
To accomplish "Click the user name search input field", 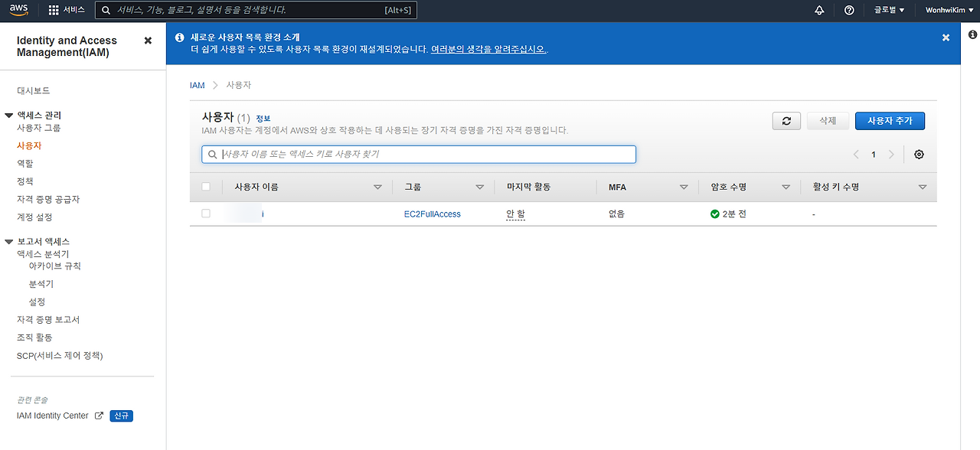I will [419, 155].
